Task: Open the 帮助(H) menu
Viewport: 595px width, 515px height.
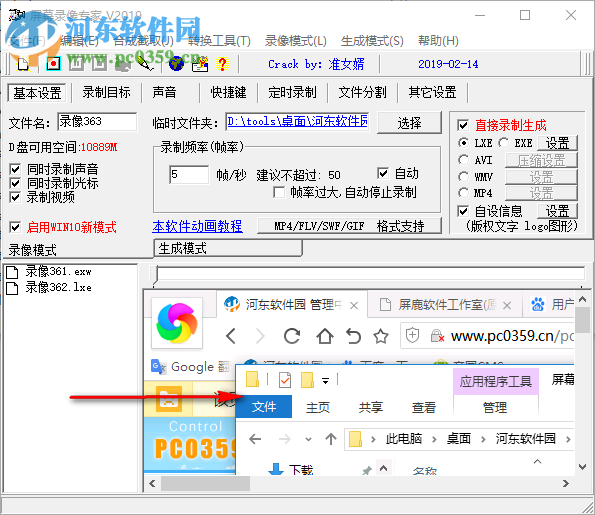Action: 438,41
